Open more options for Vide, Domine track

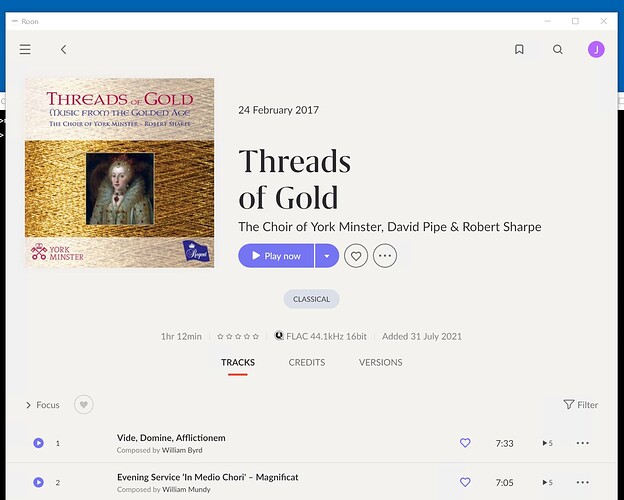583,443
